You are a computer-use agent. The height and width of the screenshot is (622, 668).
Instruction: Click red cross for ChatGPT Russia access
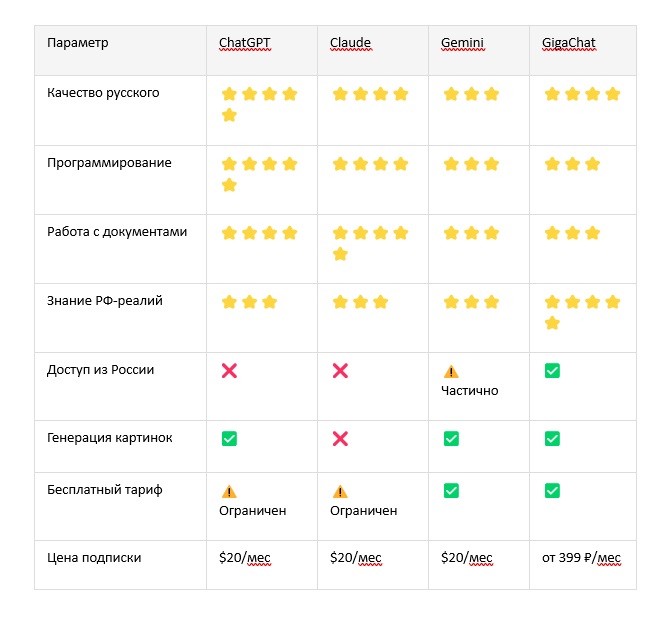click(x=229, y=371)
